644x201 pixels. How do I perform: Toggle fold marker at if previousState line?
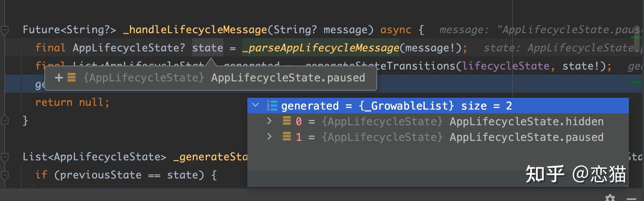point(5,175)
